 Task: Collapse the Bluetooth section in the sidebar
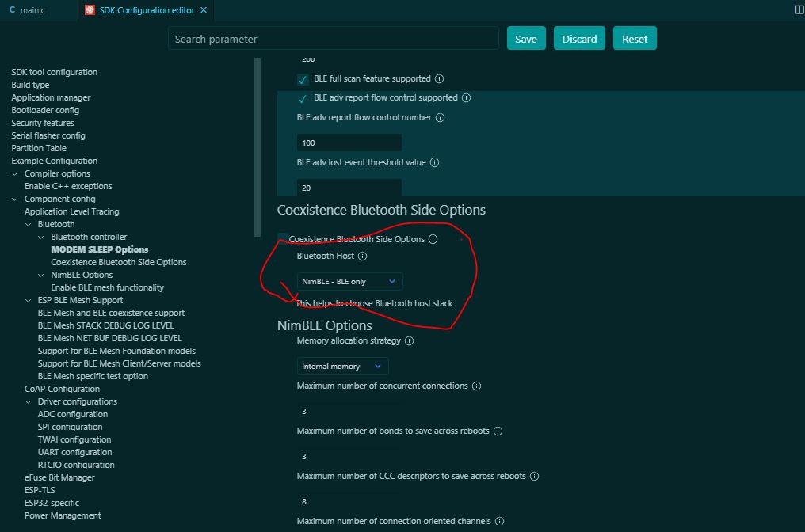(29, 223)
